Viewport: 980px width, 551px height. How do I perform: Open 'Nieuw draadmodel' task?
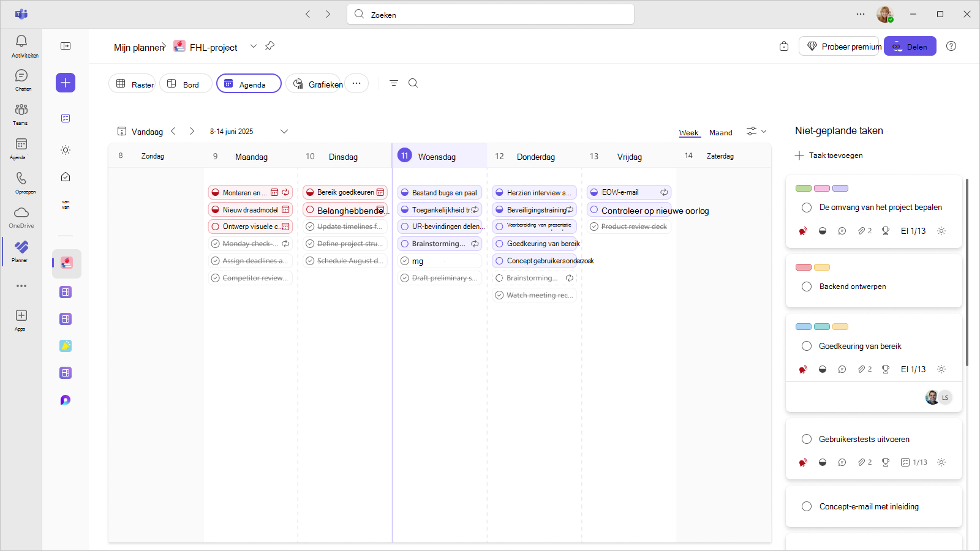point(251,209)
